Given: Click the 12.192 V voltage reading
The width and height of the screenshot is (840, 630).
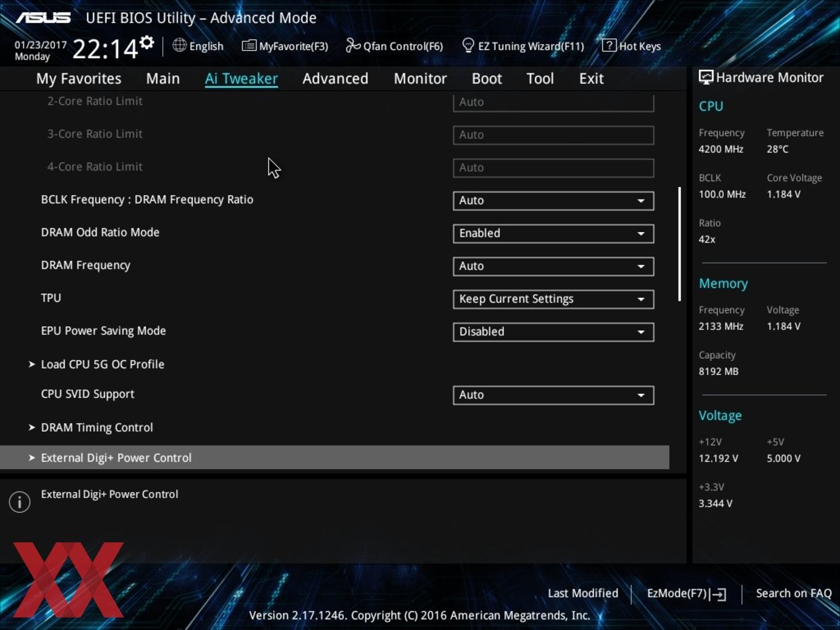Looking at the screenshot, I should click(x=718, y=458).
